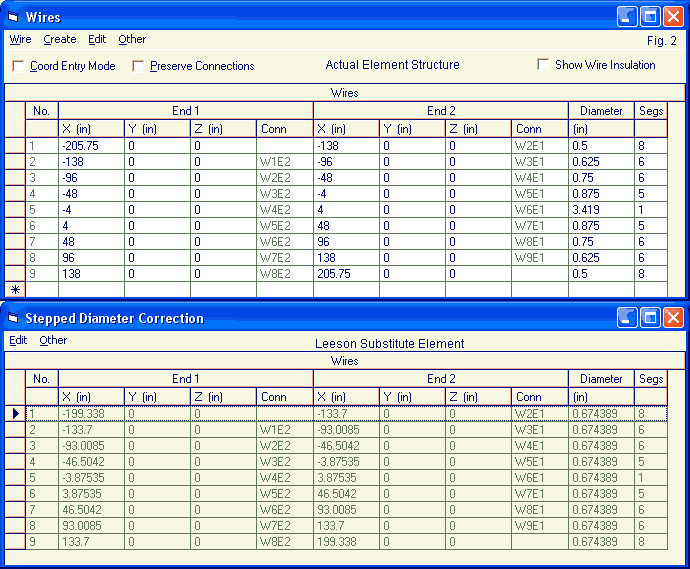690x569 pixels.
Task: Select the new row asterisk marker
Action: pos(15,290)
